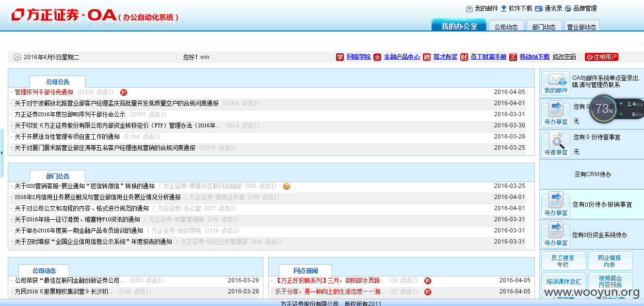Open notice 管理序列干部任免通知

pos(44,92)
